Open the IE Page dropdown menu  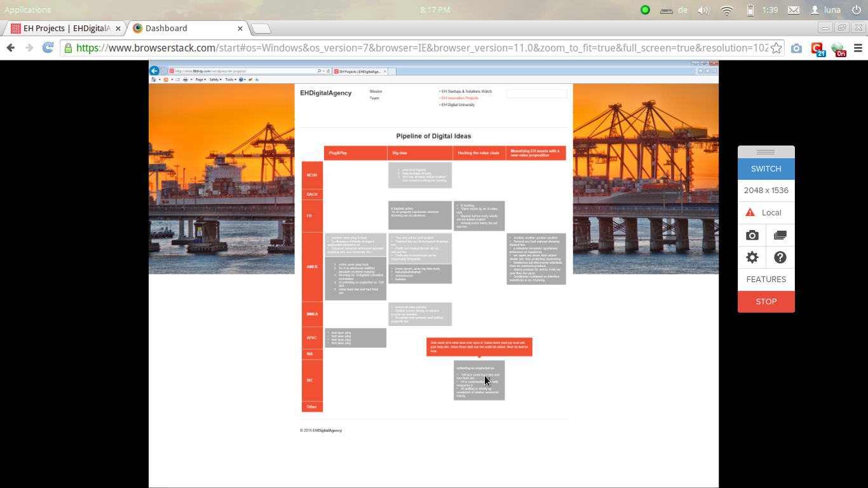pyautogui.click(x=200, y=80)
